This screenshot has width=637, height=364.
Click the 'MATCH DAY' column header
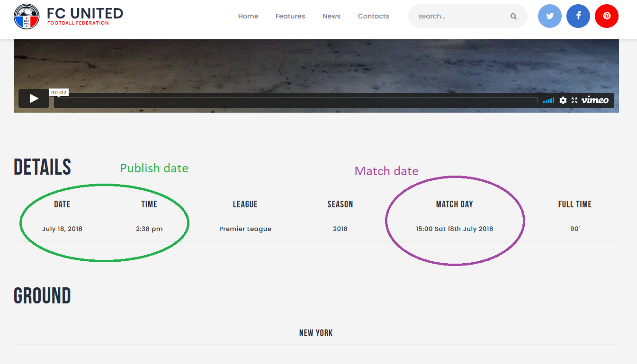pyautogui.click(x=455, y=204)
